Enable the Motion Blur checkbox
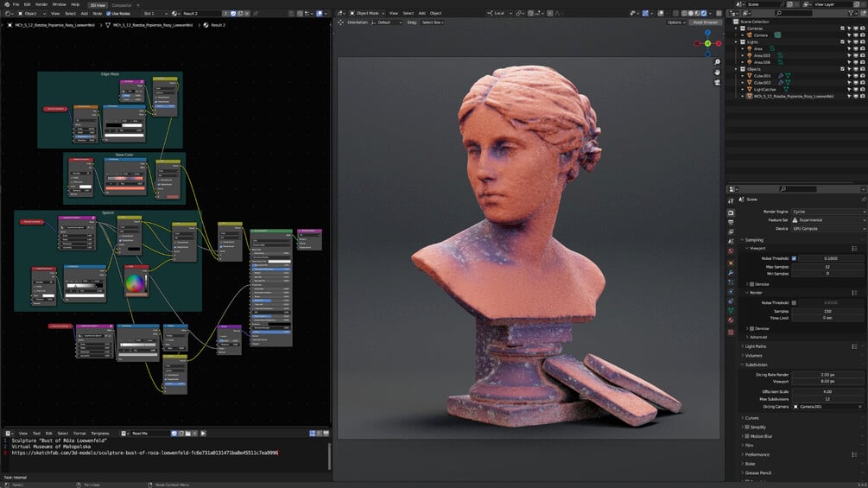This screenshot has width=868, height=488. (x=747, y=436)
